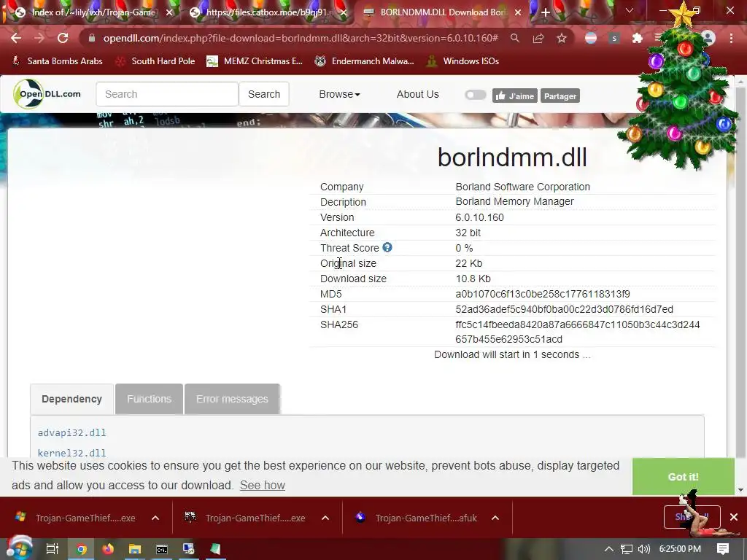
Task: Open the notification center icon
Action: (723, 549)
